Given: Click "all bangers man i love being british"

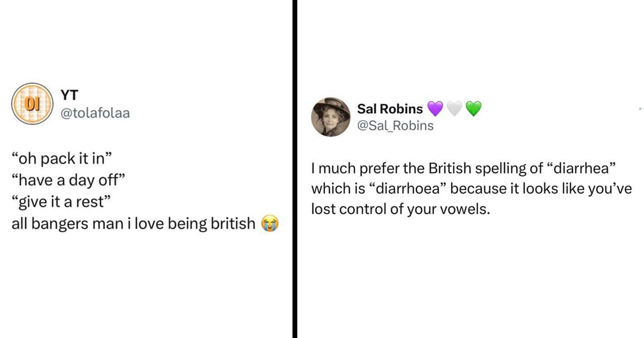Looking at the screenshot, I should tap(134, 223).
